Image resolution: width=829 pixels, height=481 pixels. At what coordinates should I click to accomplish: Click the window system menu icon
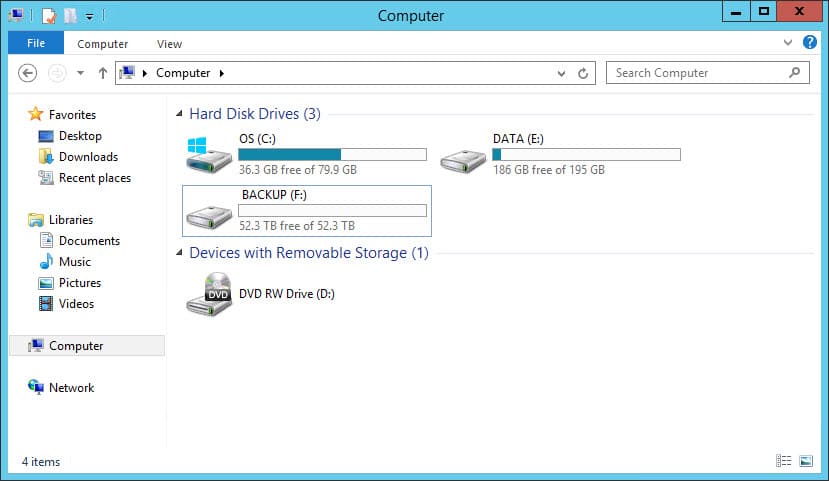(x=16, y=15)
